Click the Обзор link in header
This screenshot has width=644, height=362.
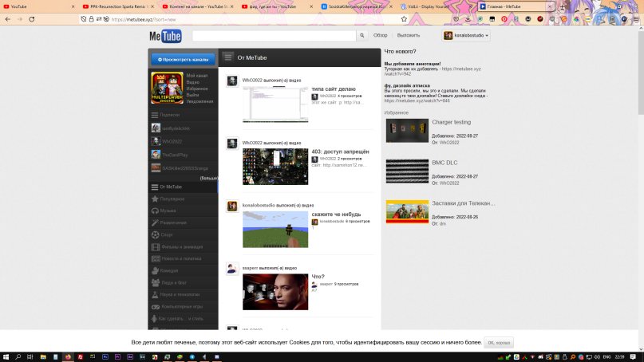click(381, 36)
